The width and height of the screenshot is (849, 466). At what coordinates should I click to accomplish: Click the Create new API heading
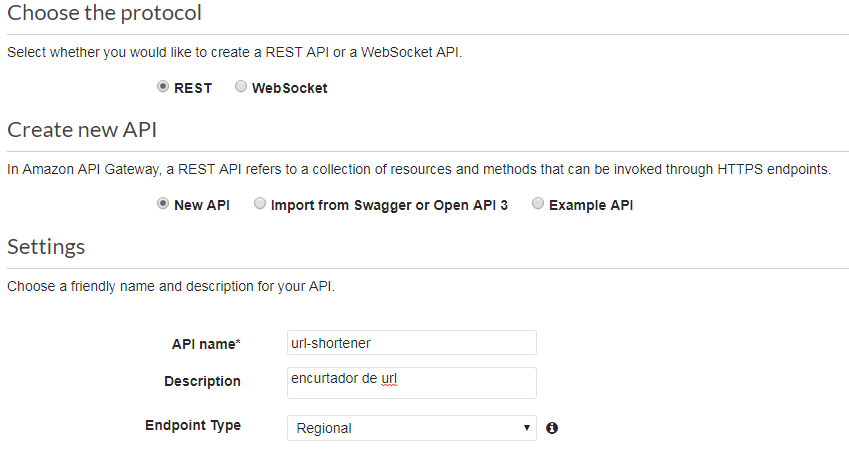(82, 130)
